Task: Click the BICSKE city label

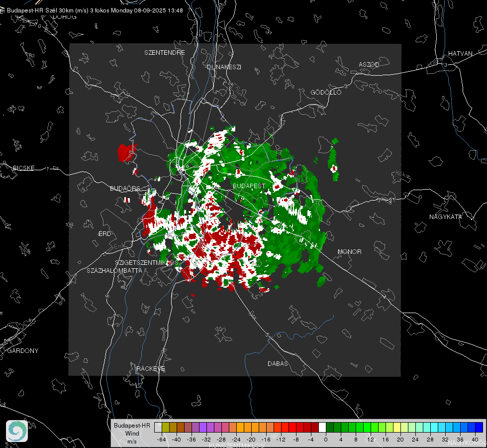Action: point(23,168)
